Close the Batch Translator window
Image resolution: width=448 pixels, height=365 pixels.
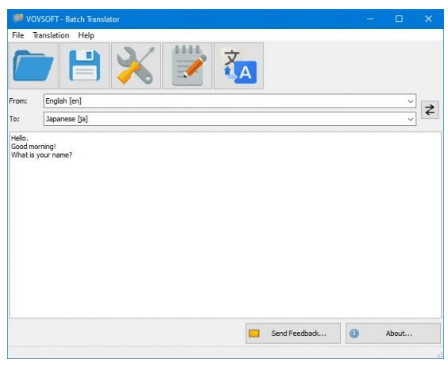tap(428, 19)
